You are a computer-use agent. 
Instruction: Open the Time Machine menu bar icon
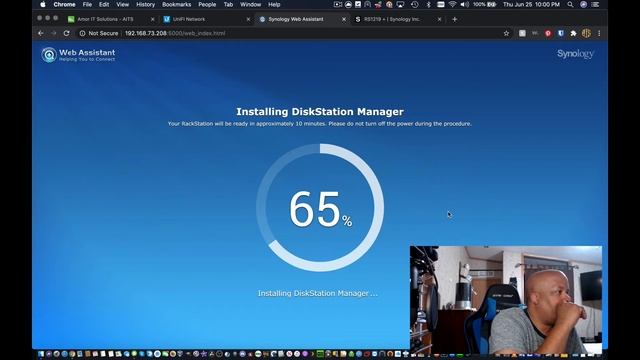coord(414,4)
